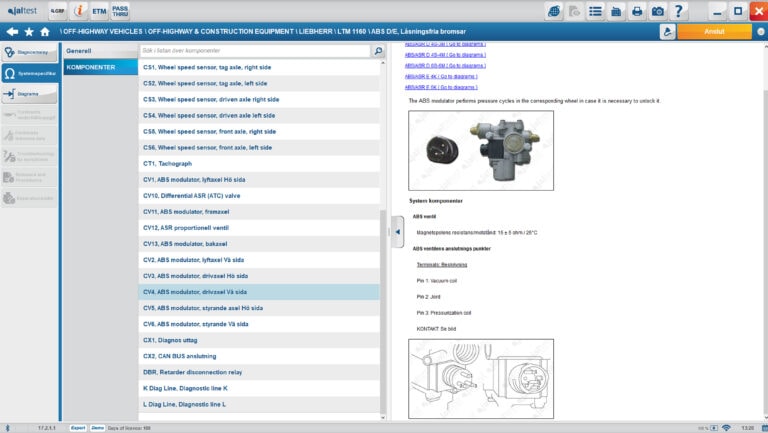
Task: Select CS4 wheel speed sensor driven axle left
Action: (259, 116)
